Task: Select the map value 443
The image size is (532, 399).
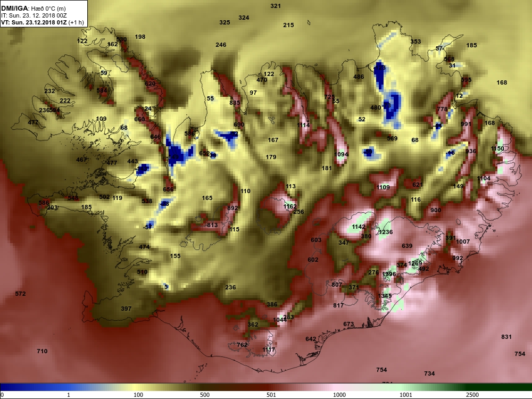Action: coord(132,162)
